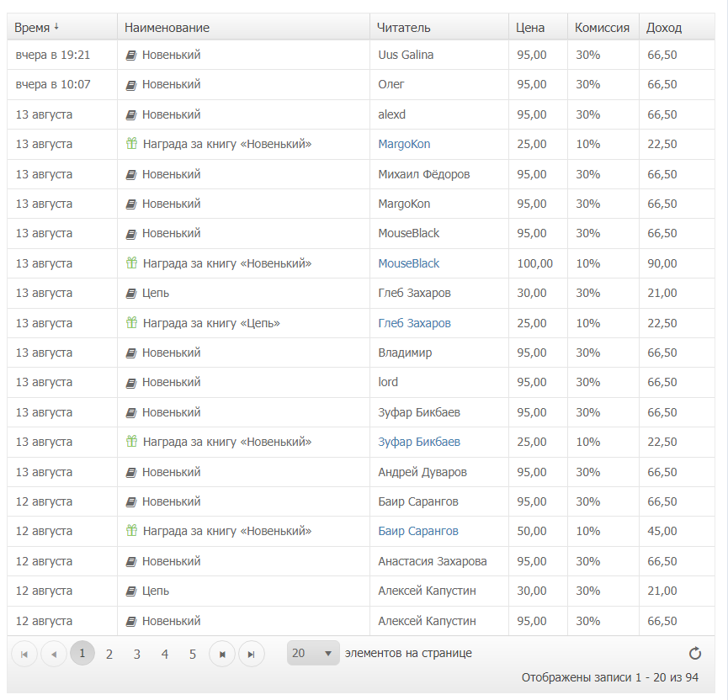Click the gift icon beside «Цепь» reward

click(131, 323)
